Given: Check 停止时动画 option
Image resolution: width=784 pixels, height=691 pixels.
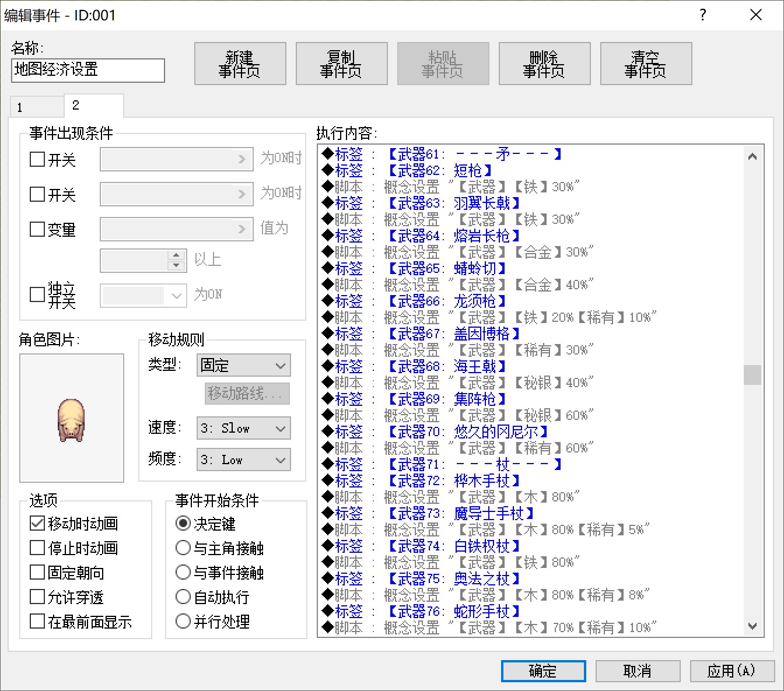Looking at the screenshot, I should (x=37, y=548).
